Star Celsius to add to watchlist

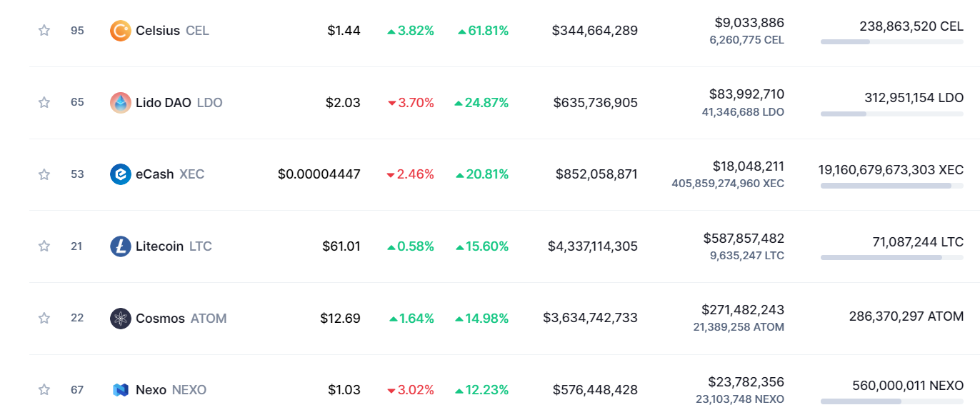[x=44, y=31]
